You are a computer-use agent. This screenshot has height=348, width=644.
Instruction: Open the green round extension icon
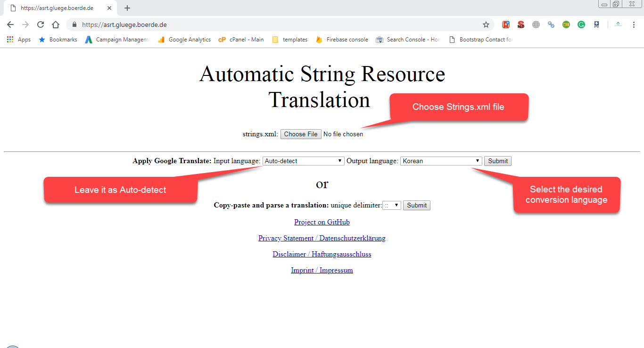click(x=566, y=25)
